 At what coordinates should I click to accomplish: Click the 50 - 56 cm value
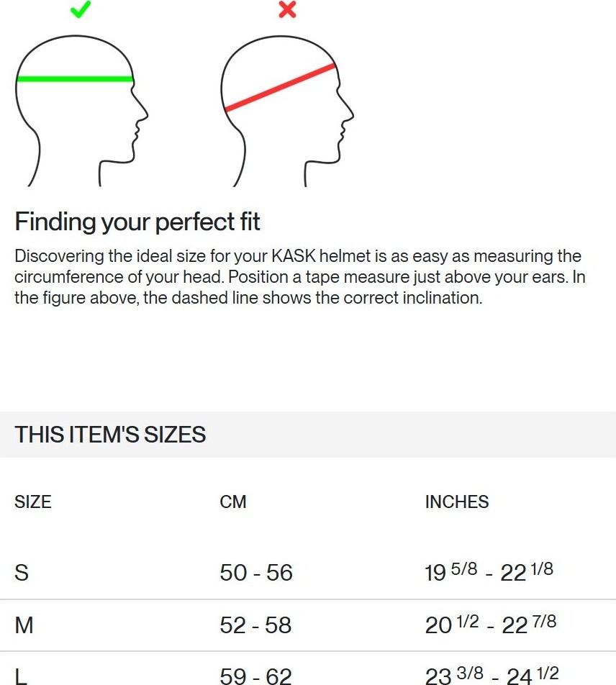(256, 573)
